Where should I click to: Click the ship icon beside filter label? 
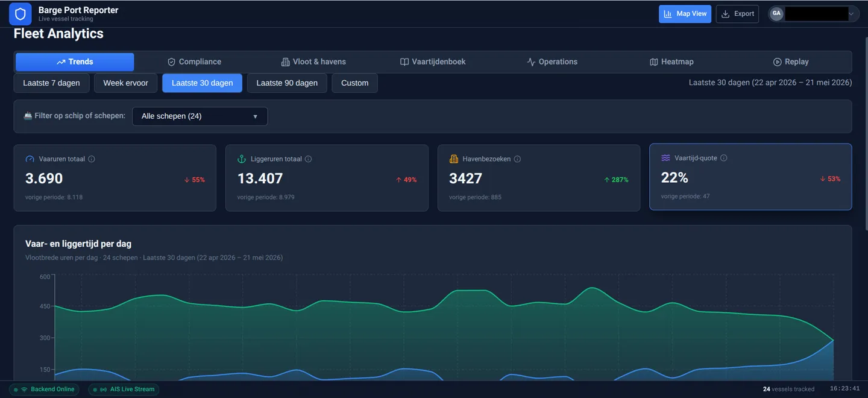coord(28,116)
